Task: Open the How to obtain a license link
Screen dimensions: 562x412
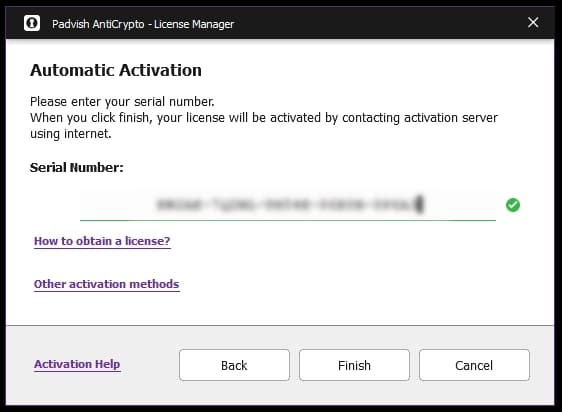Action: [102, 241]
